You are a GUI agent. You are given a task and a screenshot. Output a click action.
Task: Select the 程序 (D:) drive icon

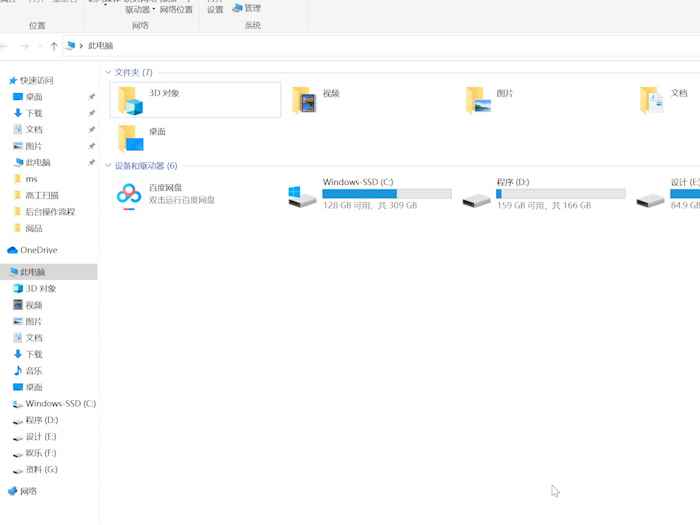[476, 196]
